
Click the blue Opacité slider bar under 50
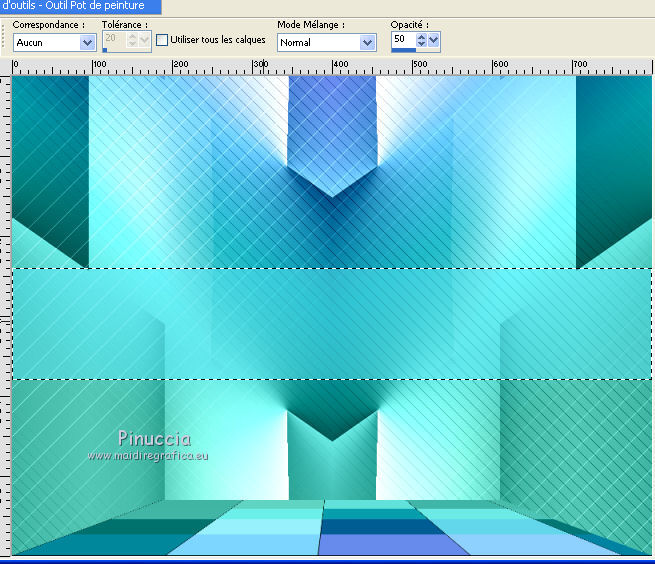point(404,50)
